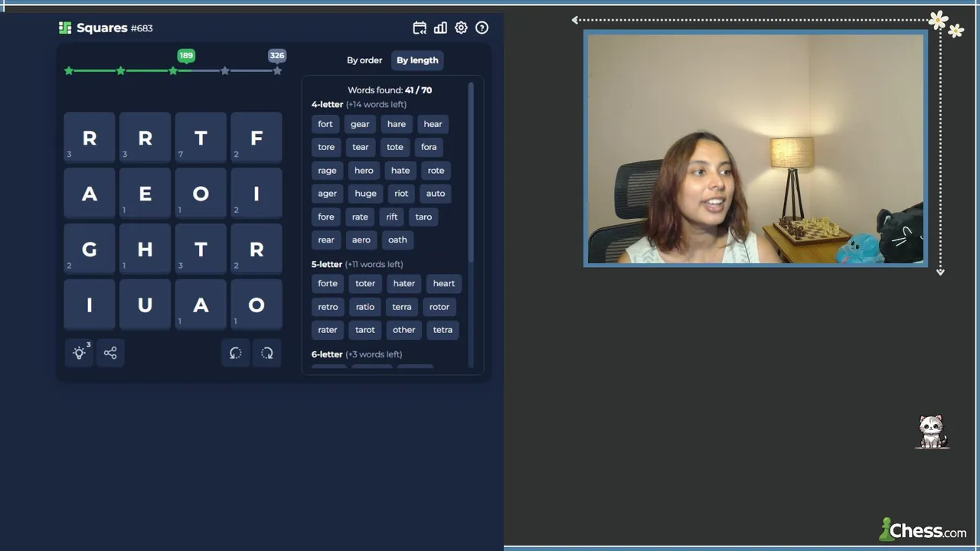This screenshot has height=551, width=980.
Task: Click the found word 'rift'
Action: [392, 217]
